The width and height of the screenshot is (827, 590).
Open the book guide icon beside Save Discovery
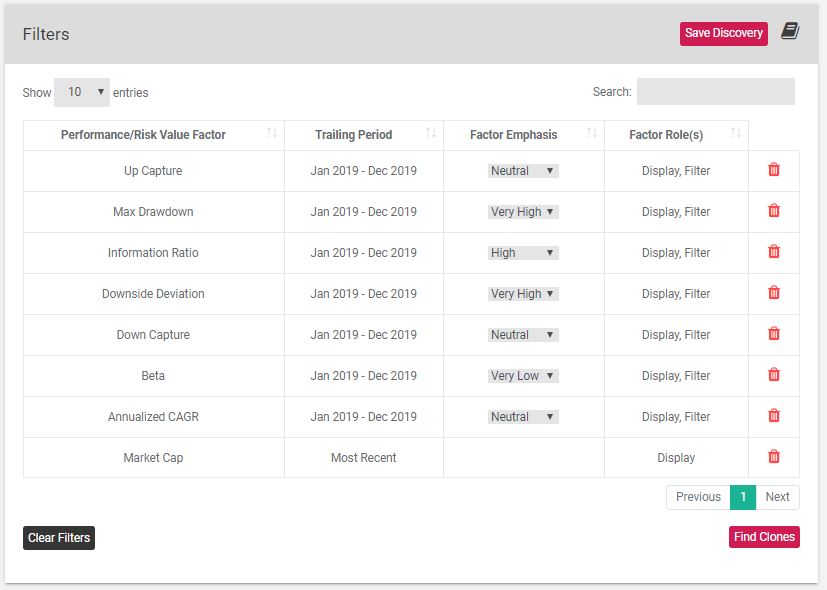[x=790, y=31]
